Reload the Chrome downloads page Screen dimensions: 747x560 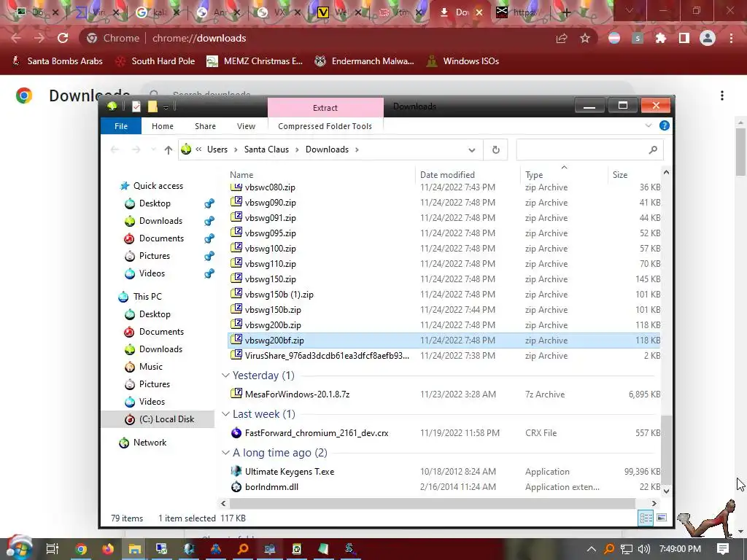(63, 38)
